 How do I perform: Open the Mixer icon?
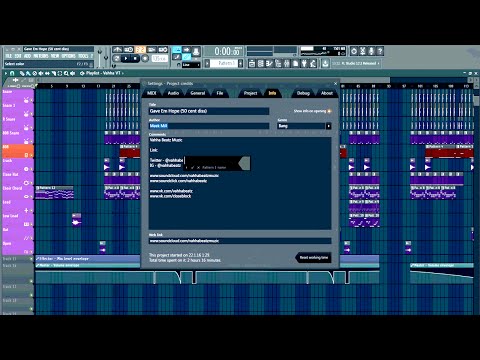[x=287, y=63]
